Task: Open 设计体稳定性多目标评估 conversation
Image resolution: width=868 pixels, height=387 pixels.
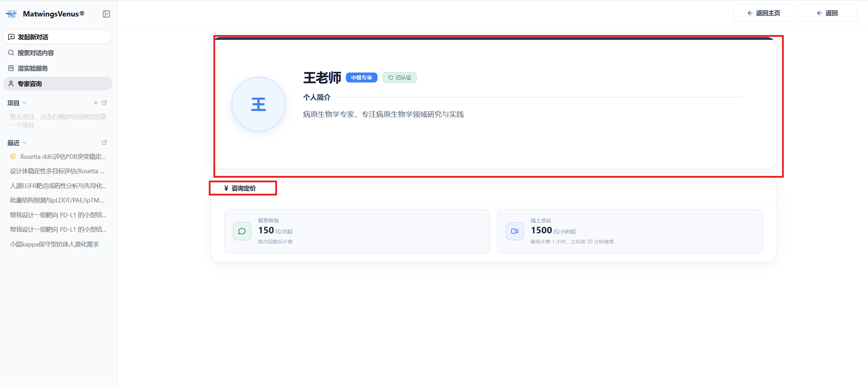Action: pyautogui.click(x=58, y=171)
